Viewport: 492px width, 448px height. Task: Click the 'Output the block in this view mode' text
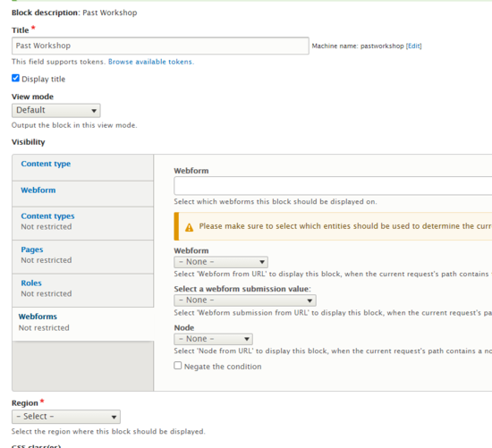74,125
